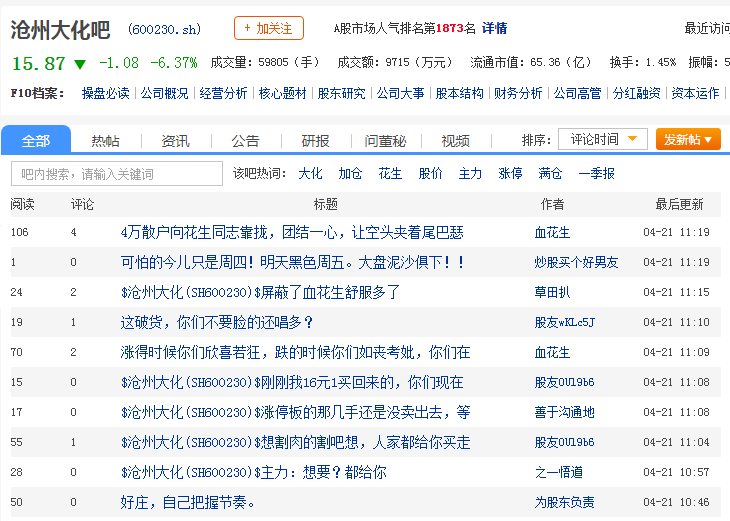Open the 股本结构 F10 link

[460, 93]
